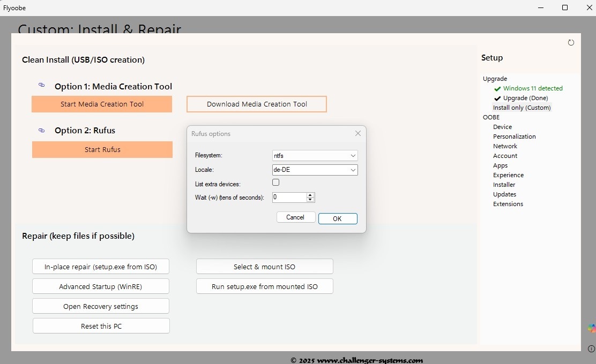Click the 'Repair (keep files if possible)' heading
The height and width of the screenshot is (364, 596).
pyautogui.click(x=78, y=236)
